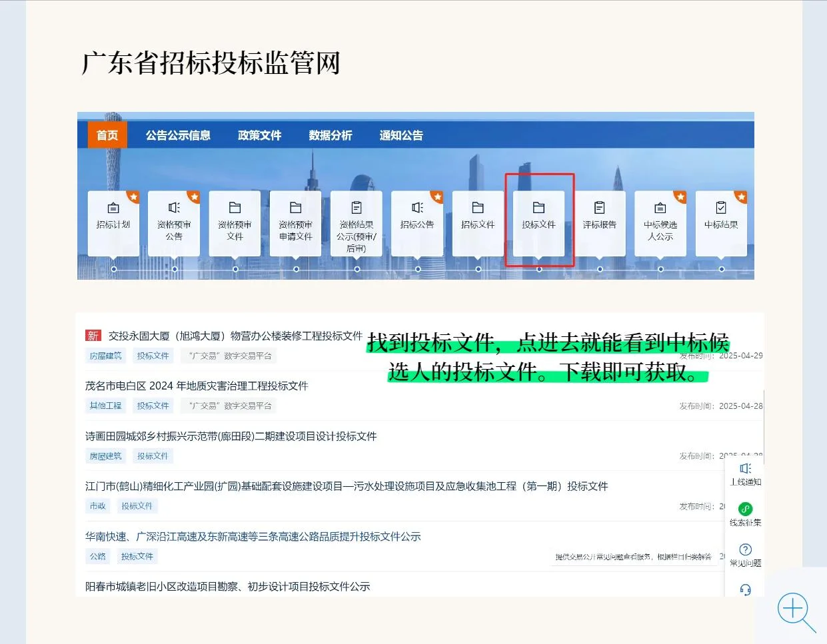
Task: Click the 上线通知 speaker icon in sidebar
Action: pos(744,473)
